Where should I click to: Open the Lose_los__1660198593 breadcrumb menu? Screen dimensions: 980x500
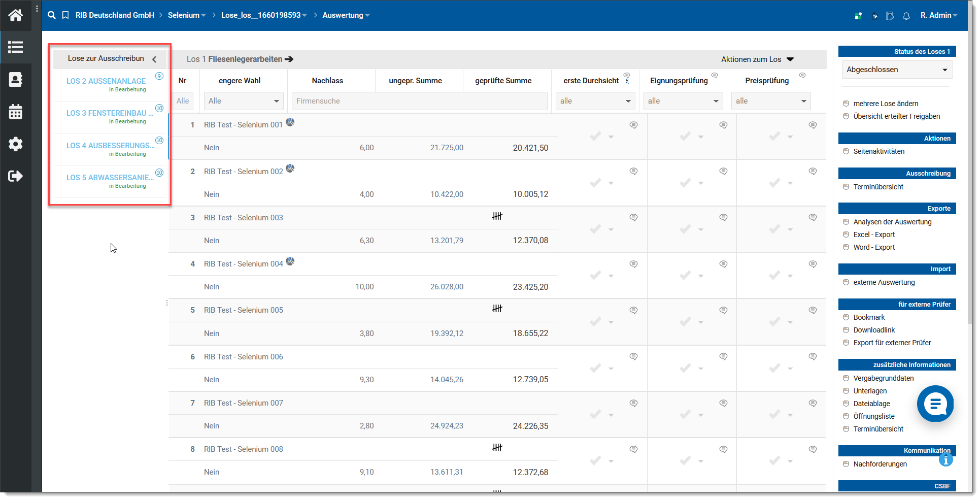(264, 15)
